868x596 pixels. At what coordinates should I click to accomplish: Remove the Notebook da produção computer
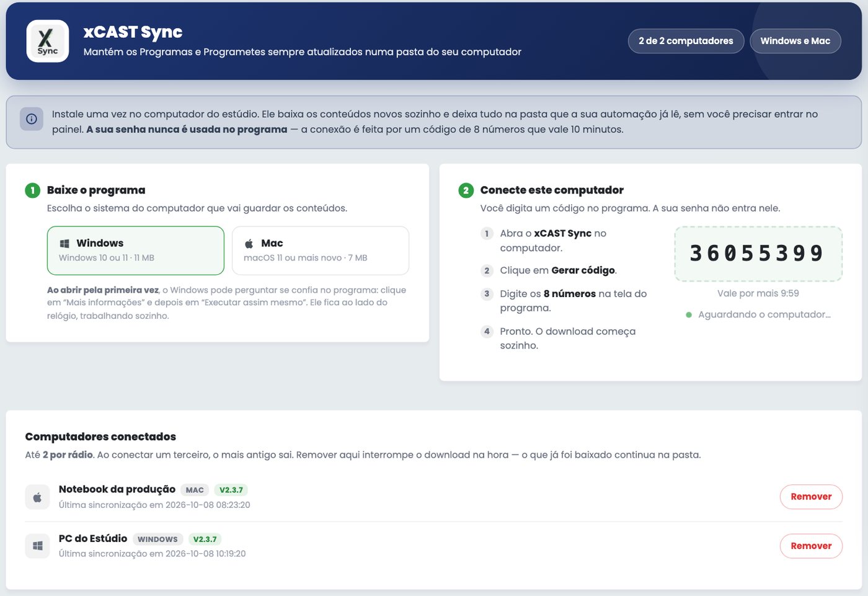coord(811,497)
